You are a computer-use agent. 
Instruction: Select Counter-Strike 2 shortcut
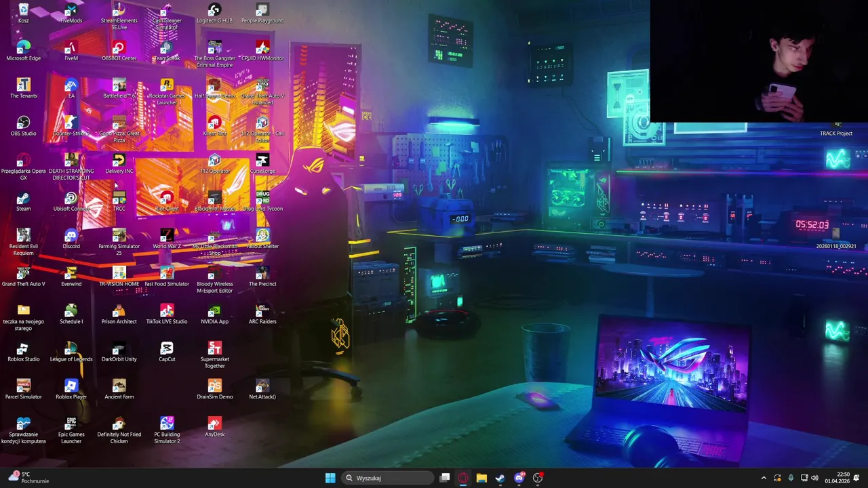[x=71, y=126]
